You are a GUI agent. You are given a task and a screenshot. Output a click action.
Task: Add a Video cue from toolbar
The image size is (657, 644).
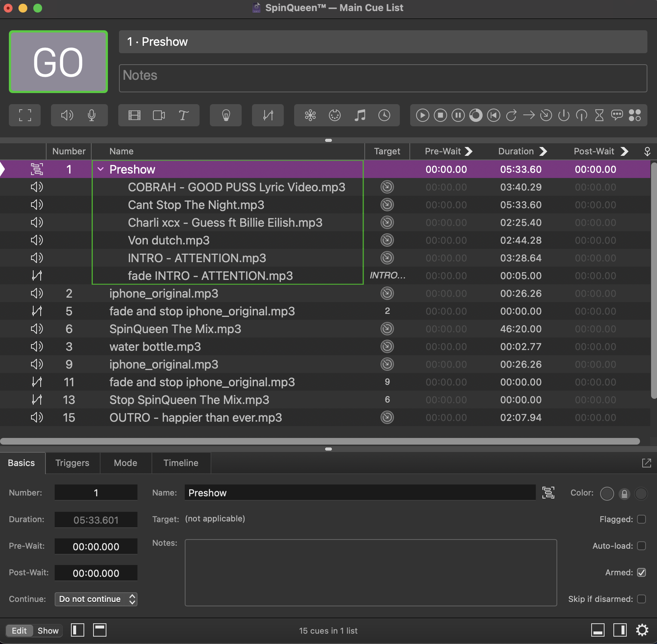coord(134,115)
